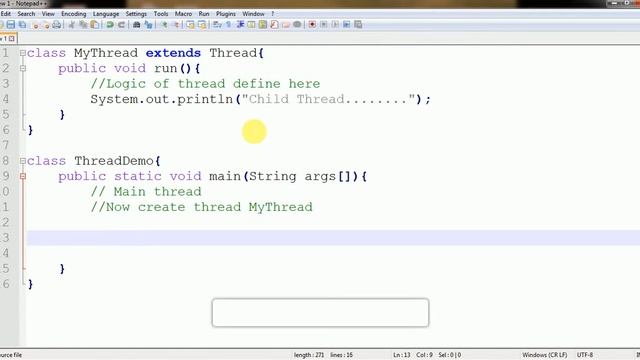Screen dimensions: 640x360
Task: Click the Save file toolbar icon
Action: 11,24
